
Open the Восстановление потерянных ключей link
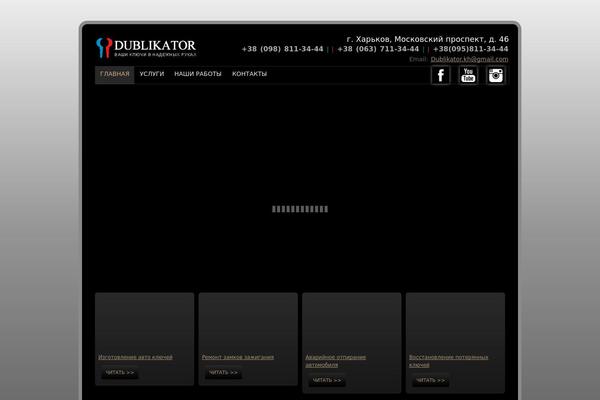tap(448, 361)
